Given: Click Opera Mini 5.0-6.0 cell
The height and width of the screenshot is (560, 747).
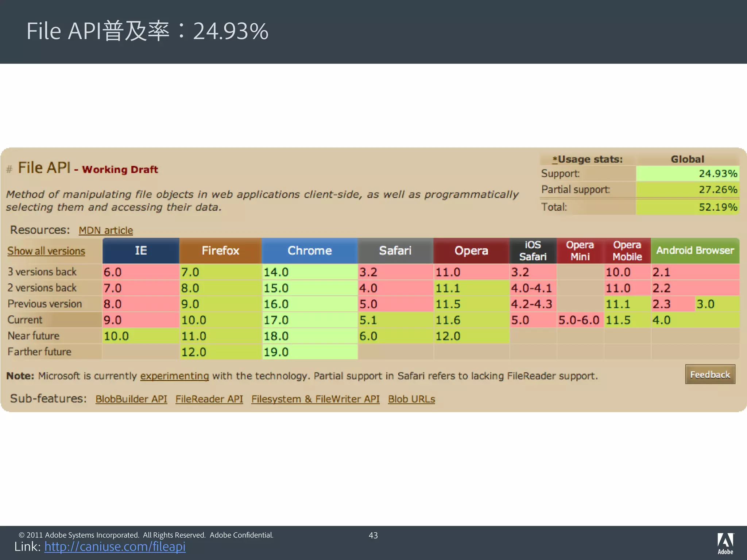Looking at the screenshot, I should [580, 320].
